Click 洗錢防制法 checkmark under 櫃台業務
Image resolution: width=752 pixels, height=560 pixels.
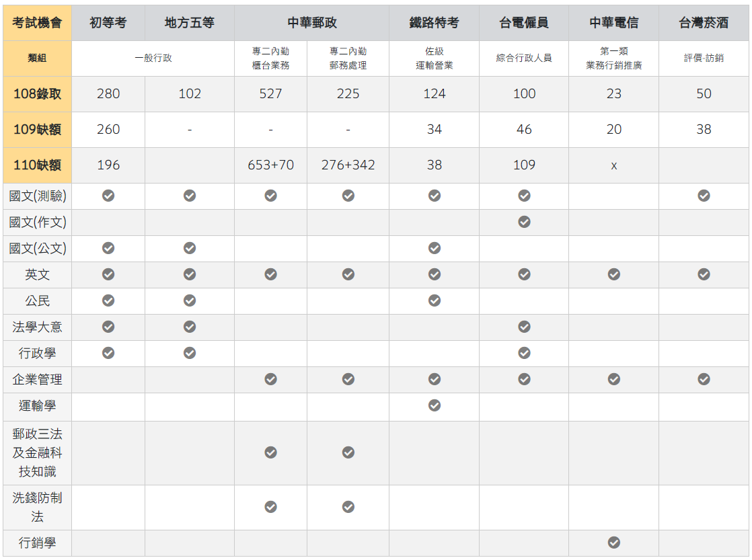tap(271, 507)
